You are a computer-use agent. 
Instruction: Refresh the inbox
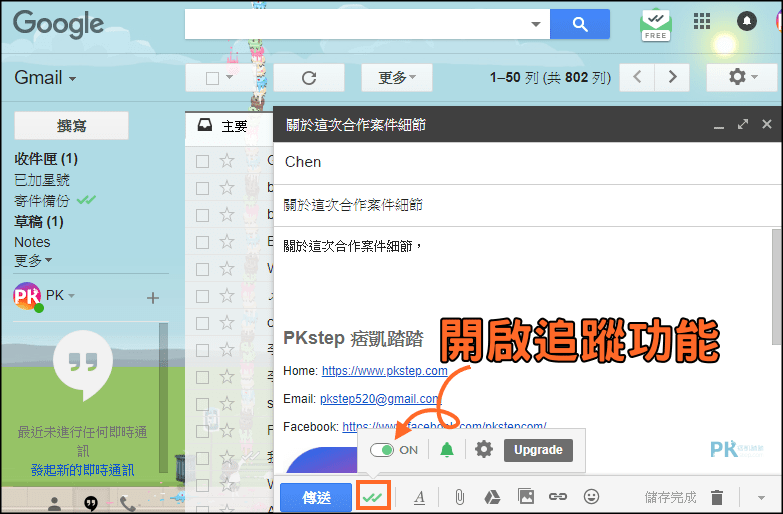coord(309,77)
